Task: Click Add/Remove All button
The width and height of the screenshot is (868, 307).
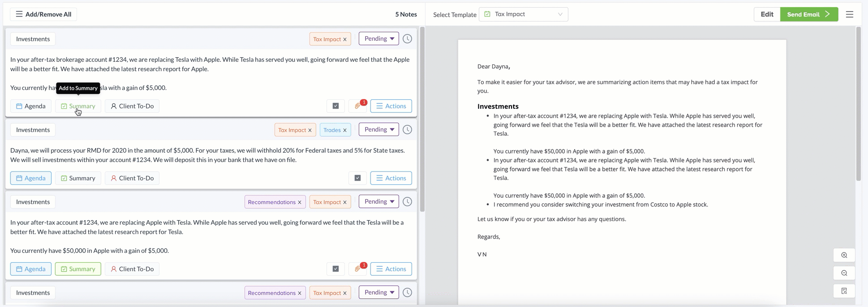Action: 43,14
